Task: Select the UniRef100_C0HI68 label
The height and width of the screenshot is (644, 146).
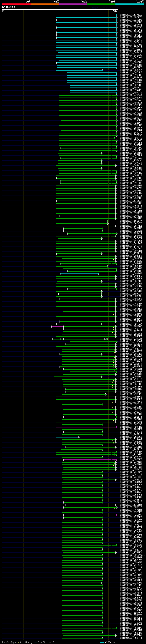Action: pos(131,273)
